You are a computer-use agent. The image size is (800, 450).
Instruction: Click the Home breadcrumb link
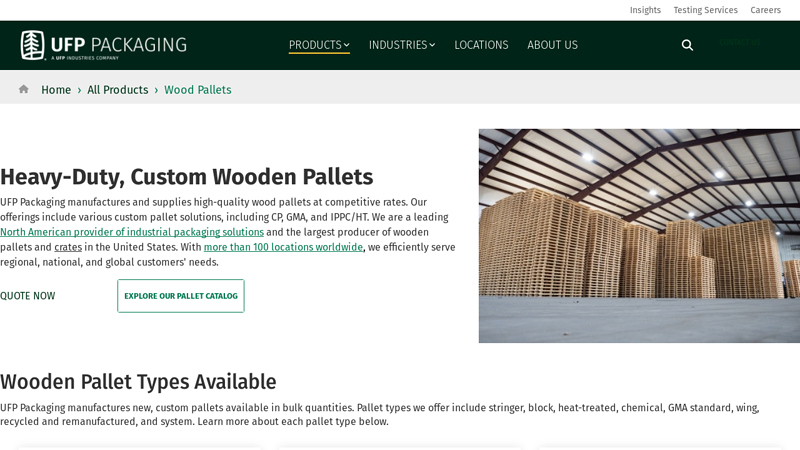tap(56, 90)
